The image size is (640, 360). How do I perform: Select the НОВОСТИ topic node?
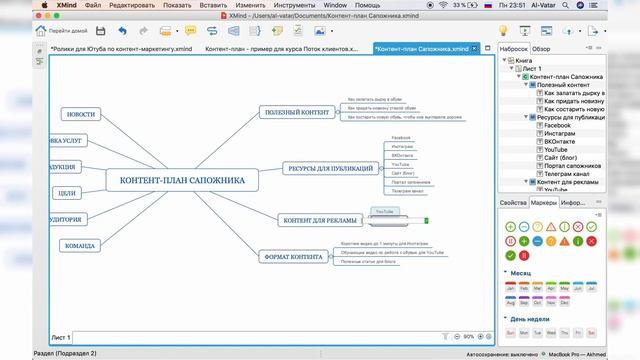pyautogui.click(x=81, y=114)
